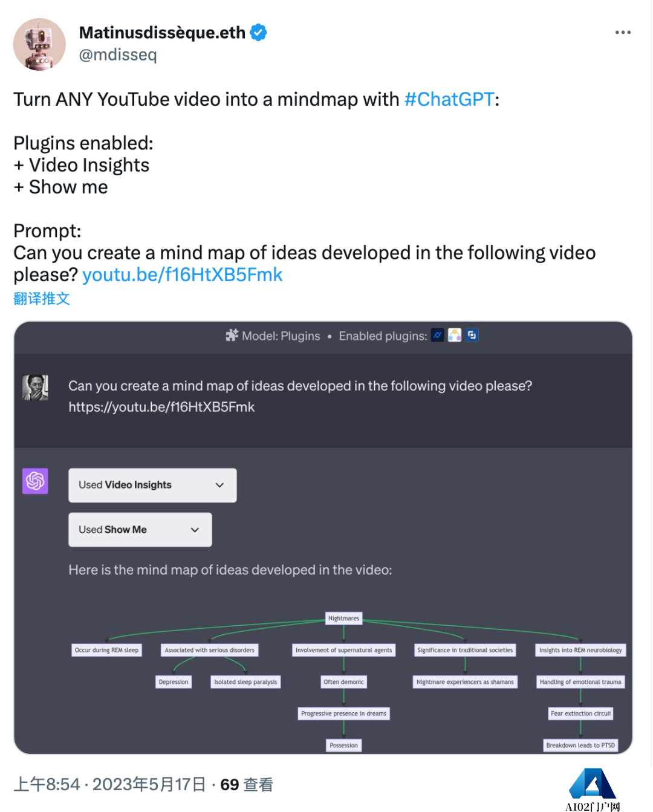Open the three-dot more options menu
The width and height of the screenshot is (653, 812).
coord(623,33)
